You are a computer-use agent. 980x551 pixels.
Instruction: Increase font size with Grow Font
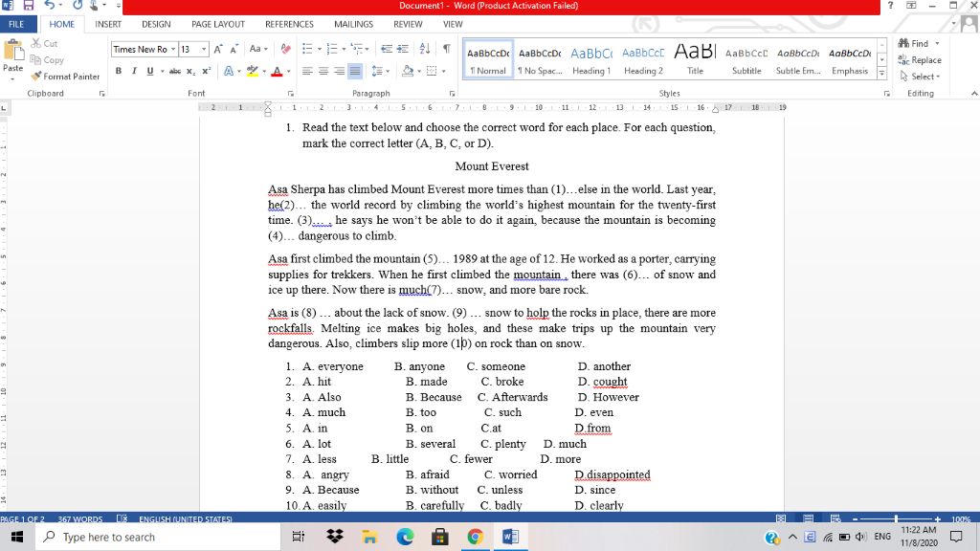click(218, 49)
